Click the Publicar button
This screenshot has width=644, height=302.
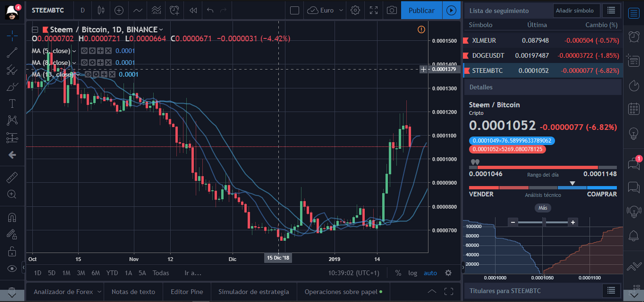(x=422, y=10)
